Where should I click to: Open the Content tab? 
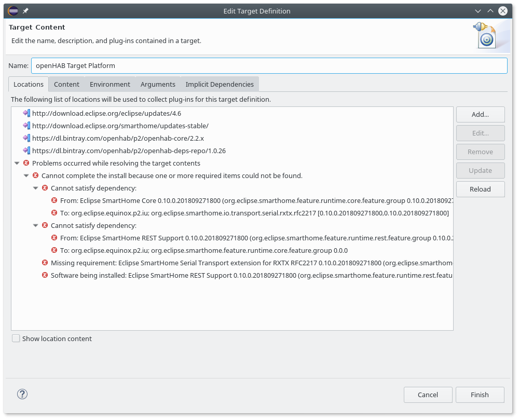(66, 85)
